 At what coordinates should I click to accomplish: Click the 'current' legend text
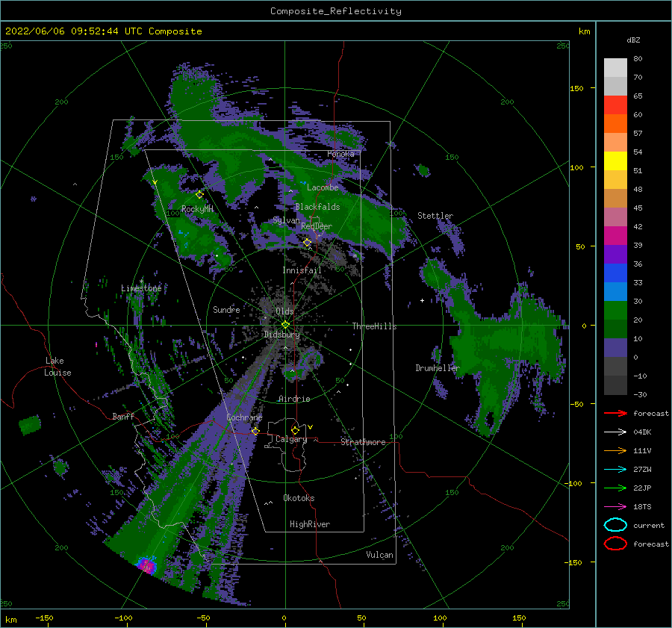(x=649, y=525)
